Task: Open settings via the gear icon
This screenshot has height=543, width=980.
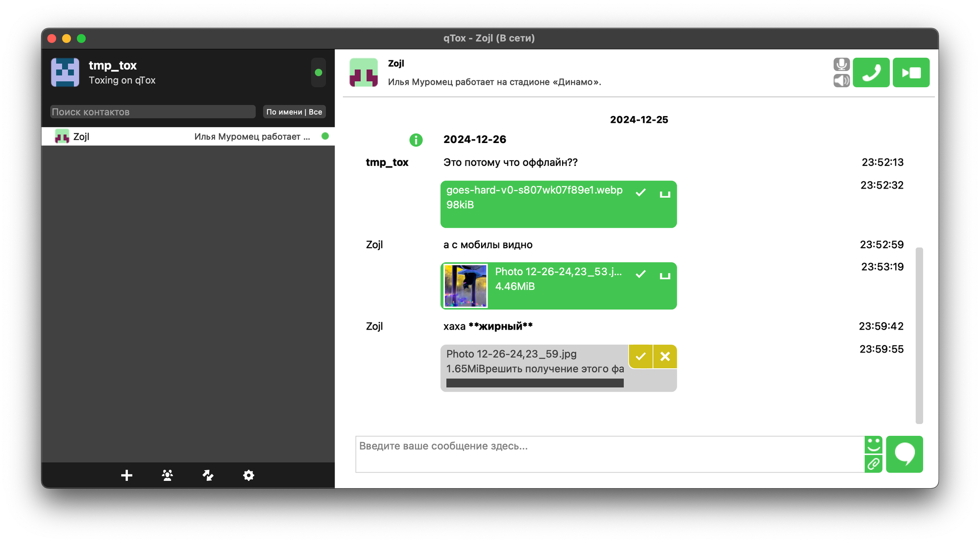Action: click(248, 475)
